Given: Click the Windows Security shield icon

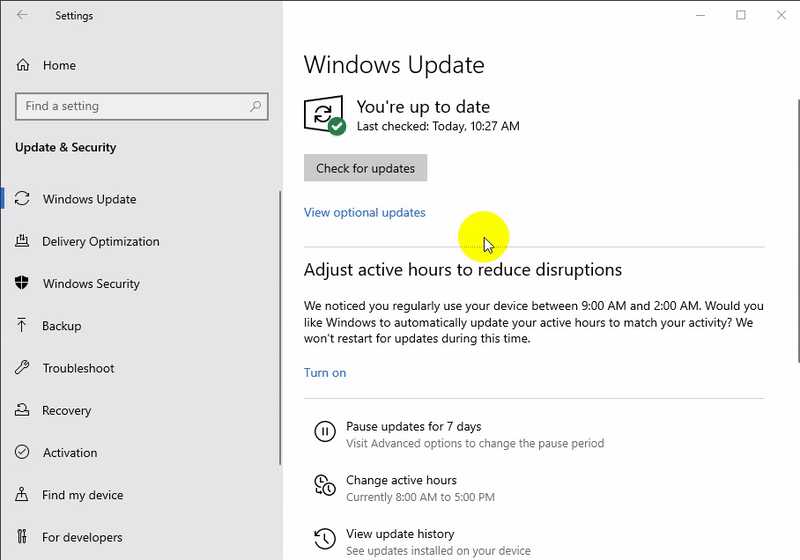Looking at the screenshot, I should tap(22, 283).
